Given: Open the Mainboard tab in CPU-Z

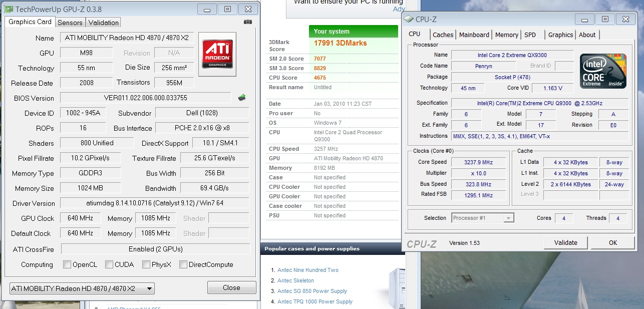Looking at the screenshot, I should coord(474,35).
